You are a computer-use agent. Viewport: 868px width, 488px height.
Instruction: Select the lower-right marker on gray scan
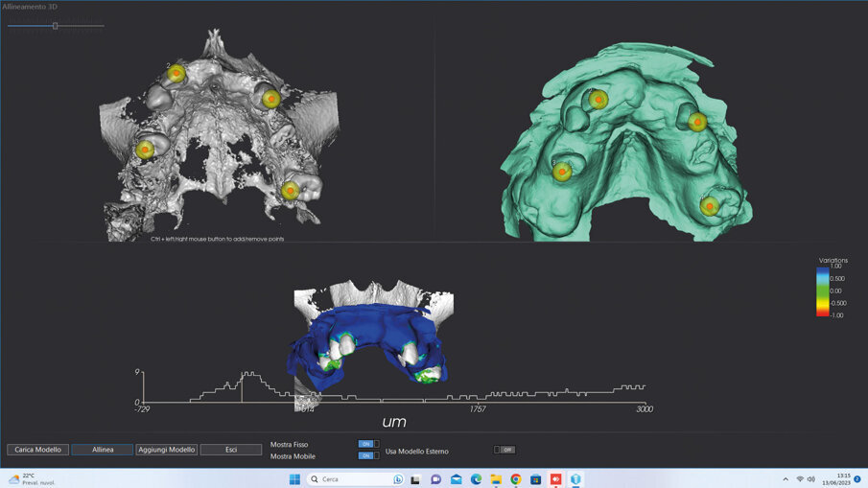291,191
